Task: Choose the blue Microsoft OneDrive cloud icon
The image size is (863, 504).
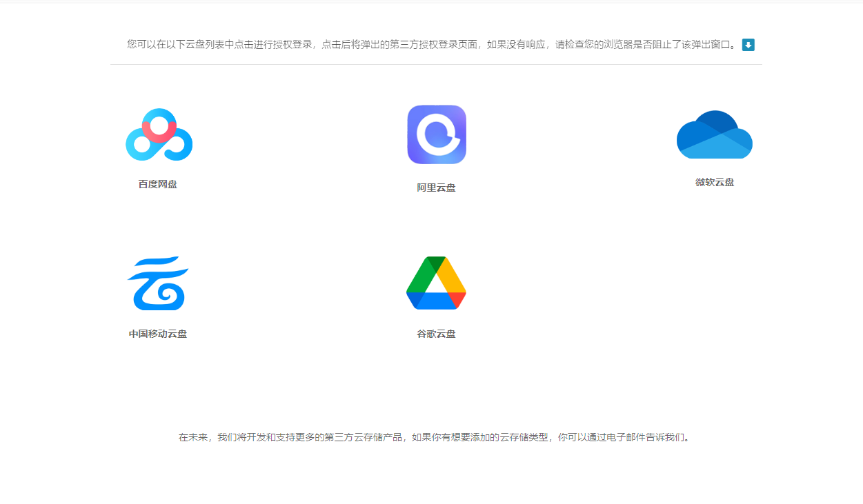Action: (715, 134)
